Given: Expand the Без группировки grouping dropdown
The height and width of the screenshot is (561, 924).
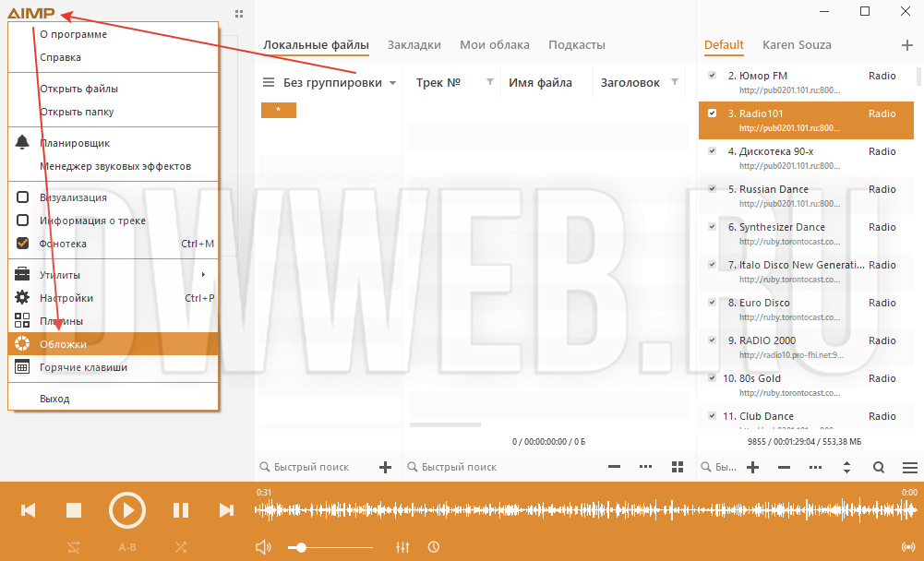Looking at the screenshot, I should pos(392,83).
